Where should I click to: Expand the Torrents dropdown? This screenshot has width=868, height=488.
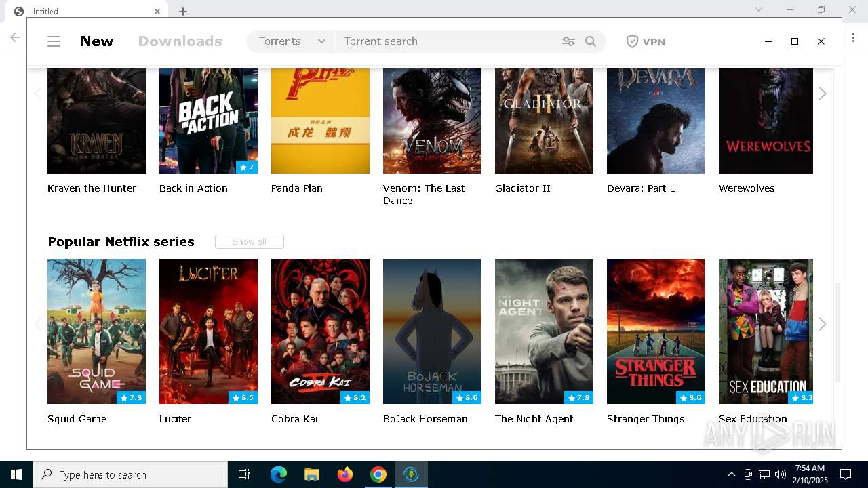[x=291, y=41]
